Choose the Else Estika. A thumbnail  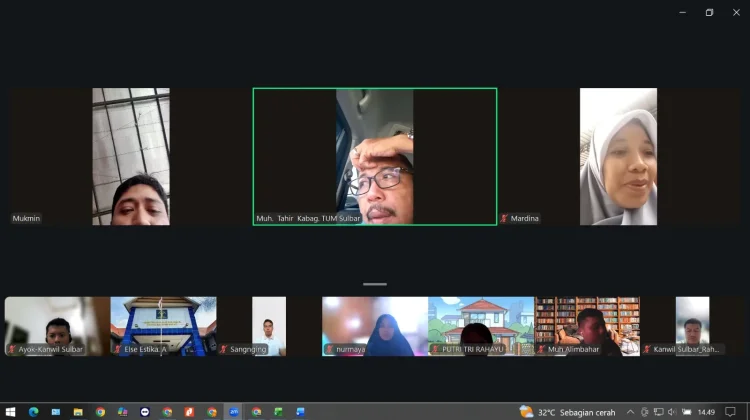(x=163, y=326)
